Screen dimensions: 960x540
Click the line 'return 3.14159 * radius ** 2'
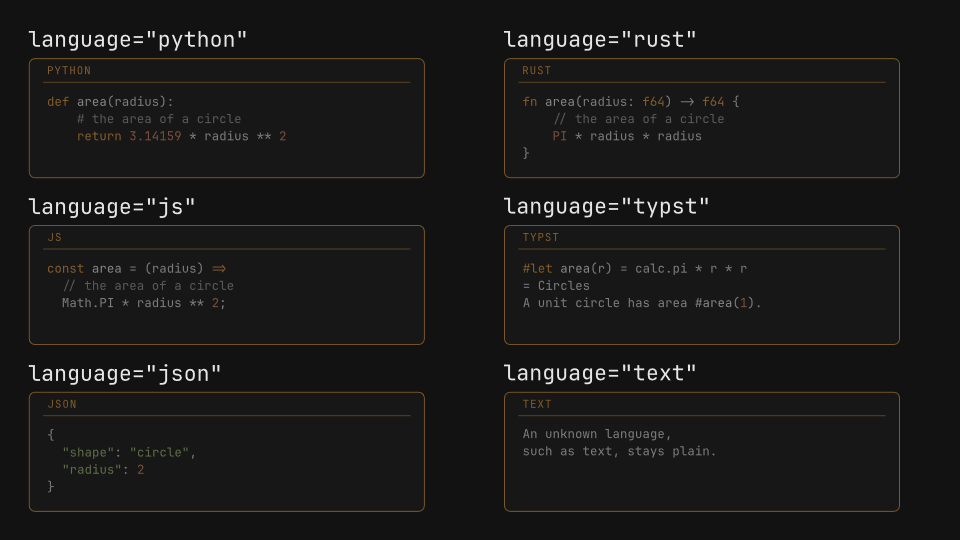point(182,136)
